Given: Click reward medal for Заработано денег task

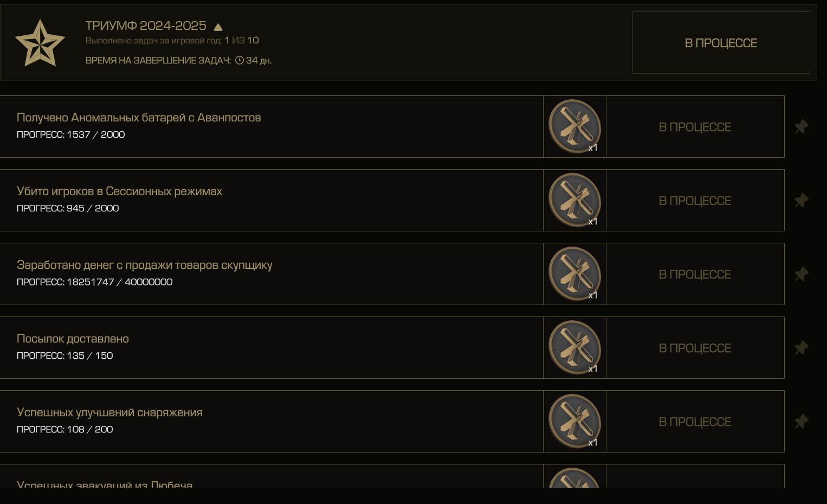Looking at the screenshot, I should (x=574, y=274).
